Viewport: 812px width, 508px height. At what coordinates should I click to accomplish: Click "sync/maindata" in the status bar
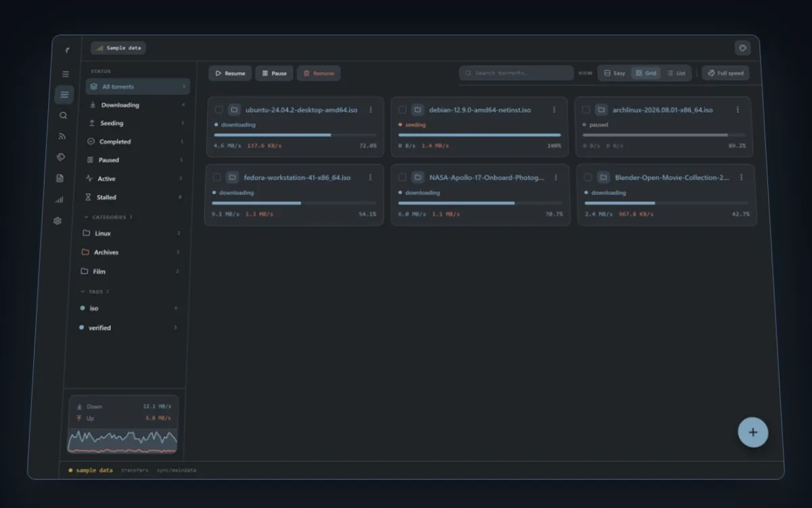[x=175, y=470]
